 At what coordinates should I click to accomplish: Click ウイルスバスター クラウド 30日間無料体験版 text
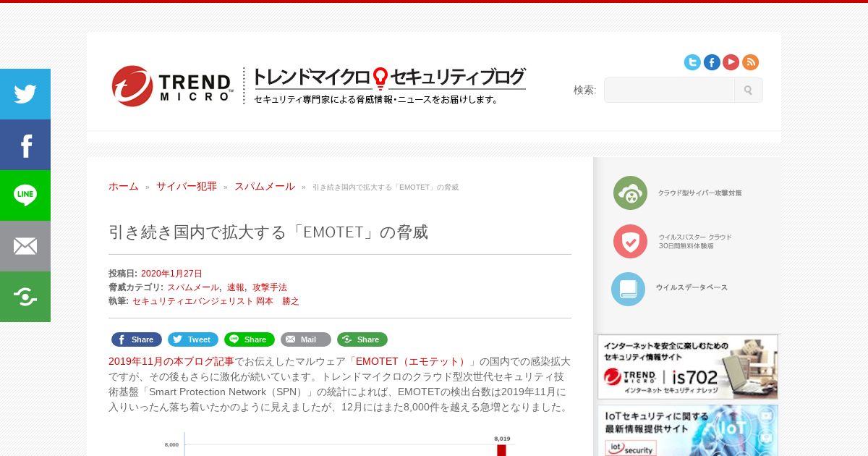(695, 241)
